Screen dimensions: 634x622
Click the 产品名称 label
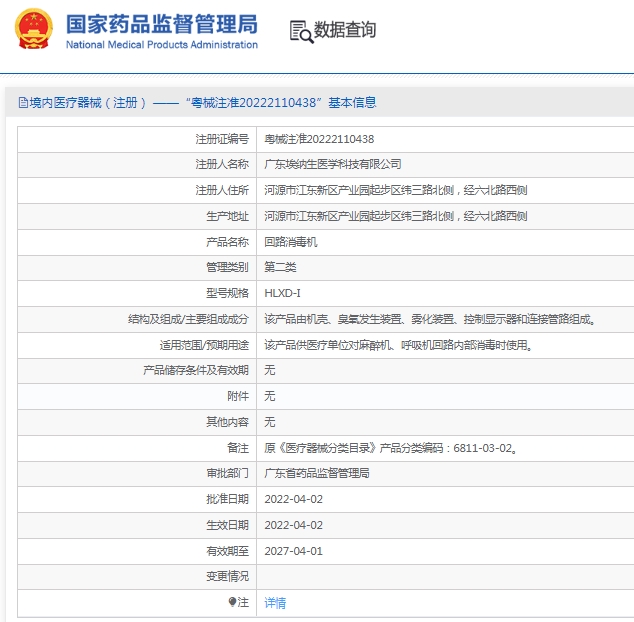[227, 242]
